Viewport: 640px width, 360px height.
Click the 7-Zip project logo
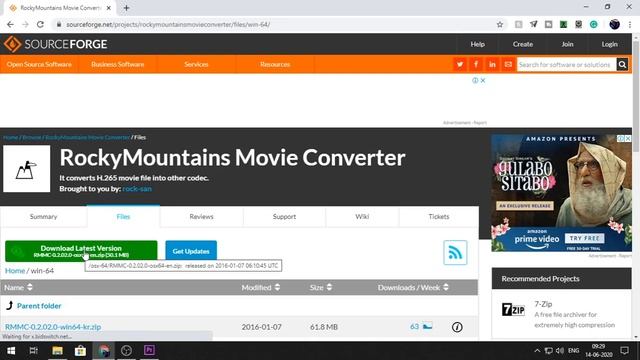click(x=513, y=309)
